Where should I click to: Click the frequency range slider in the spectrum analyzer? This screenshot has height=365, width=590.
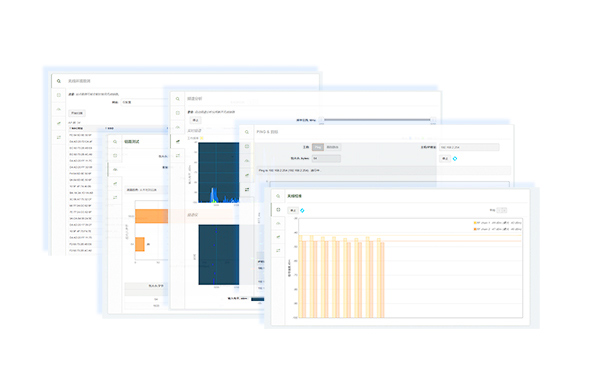(x=377, y=120)
